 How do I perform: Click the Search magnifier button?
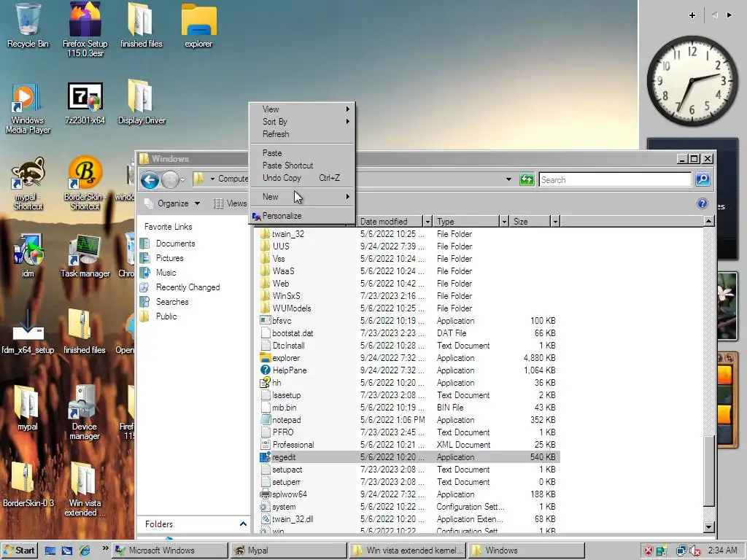(x=703, y=179)
